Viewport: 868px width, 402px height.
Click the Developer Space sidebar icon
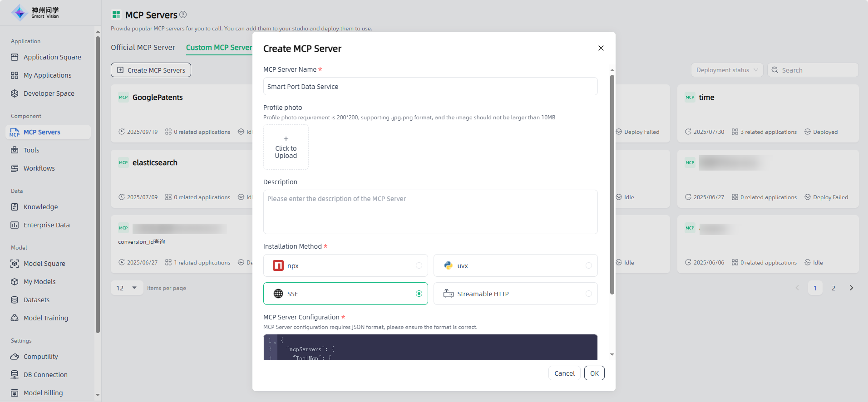point(15,93)
